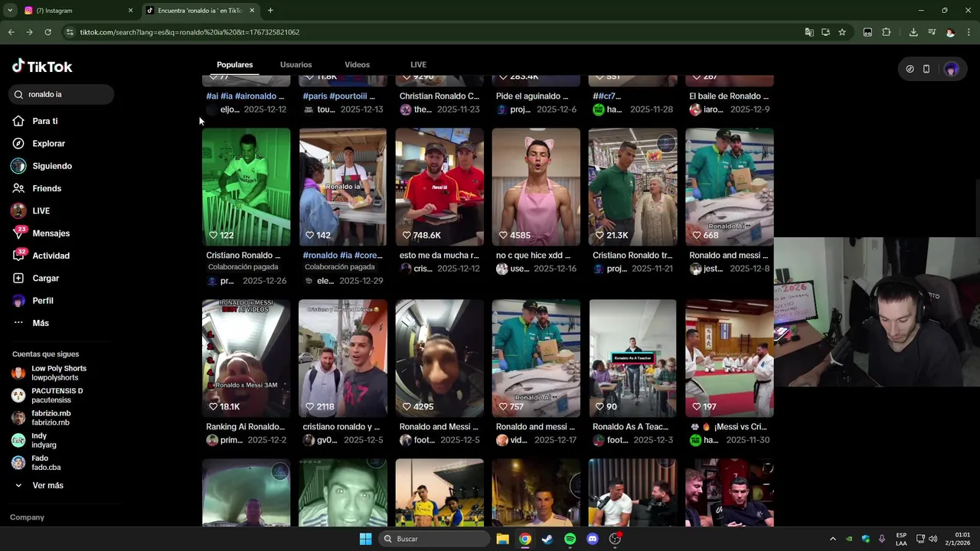Open File Explorer from the taskbar
The width and height of the screenshot is (980, 551).
point(502,539)
